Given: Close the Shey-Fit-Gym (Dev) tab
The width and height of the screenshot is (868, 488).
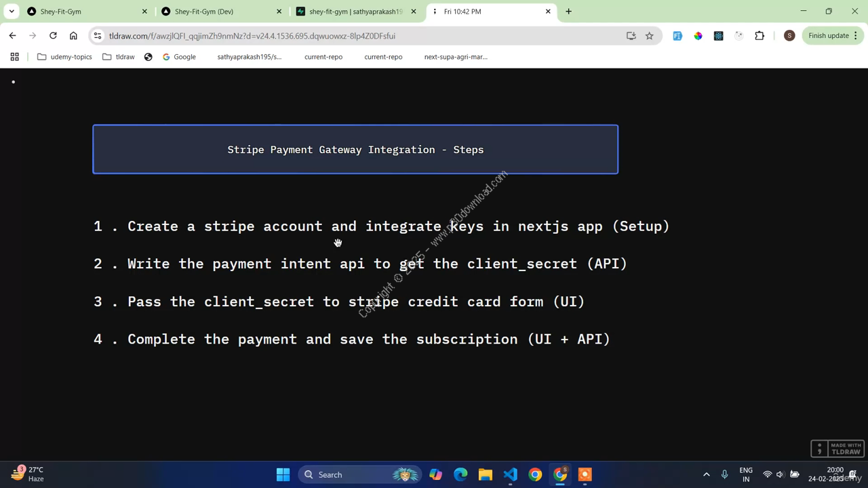Looking at the screenshot, I should (279, 12).
